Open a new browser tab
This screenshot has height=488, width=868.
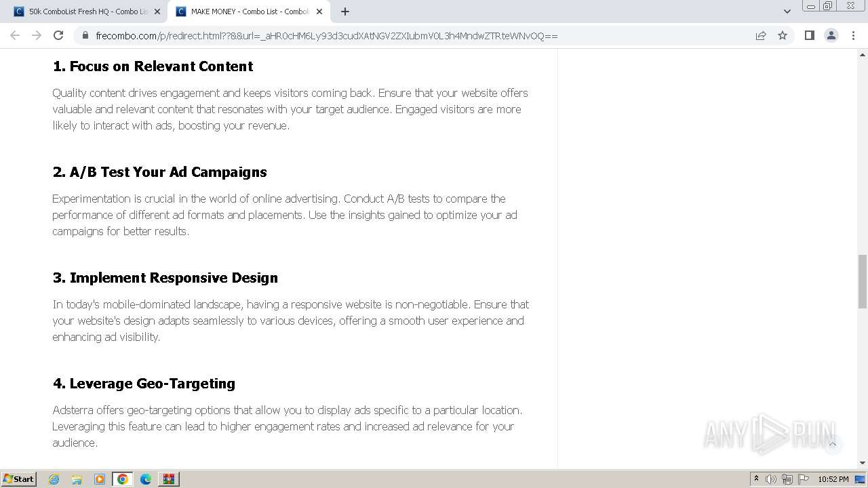tap(345, 12)
